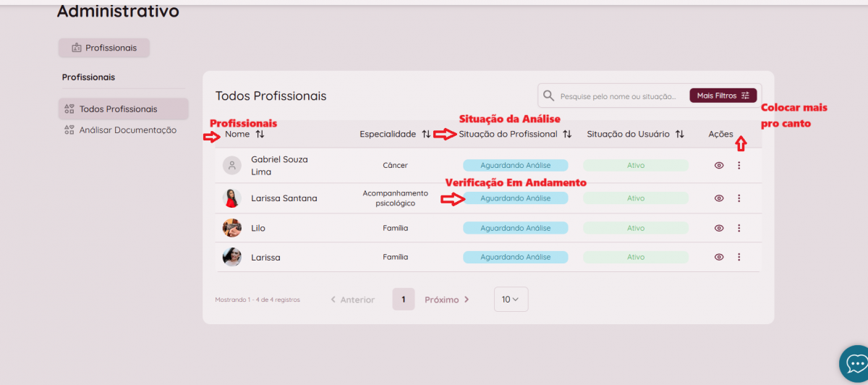Click the eye icon for Larissa Santana
This screenshot has height=385, width=868.
pyautogui.click(x=719, y=198)
